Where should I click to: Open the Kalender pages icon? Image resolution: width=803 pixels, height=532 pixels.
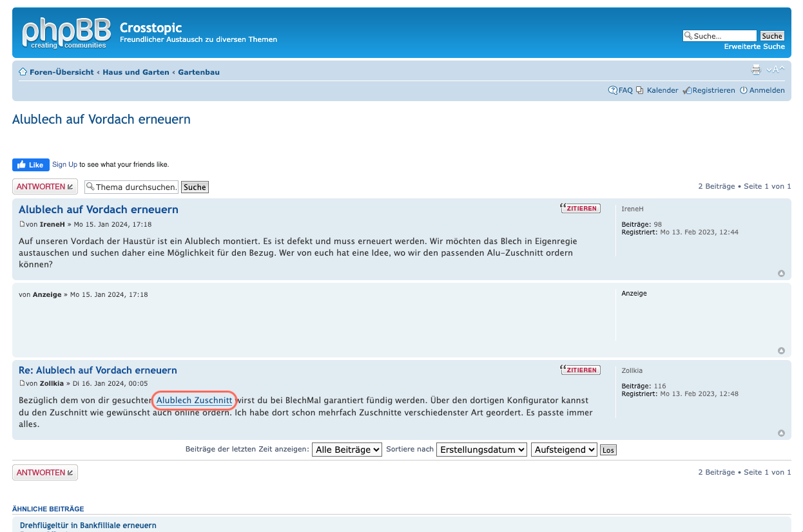click(639, 90)
